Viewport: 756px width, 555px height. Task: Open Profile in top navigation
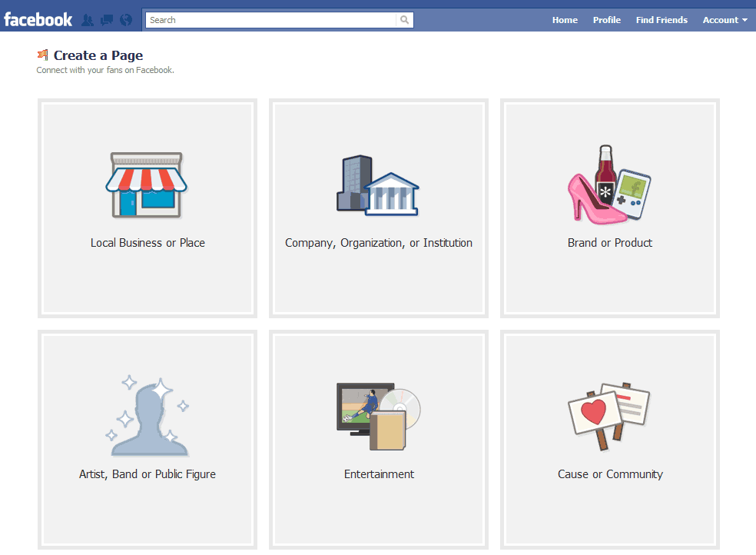click(606, 20)
